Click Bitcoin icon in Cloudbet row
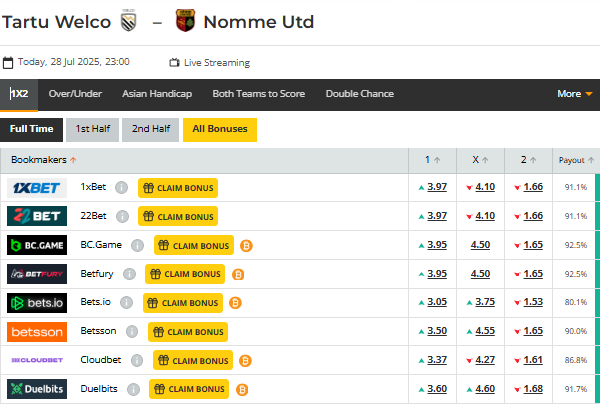Screen dimensions: 600x404 (x=246, y=361)
